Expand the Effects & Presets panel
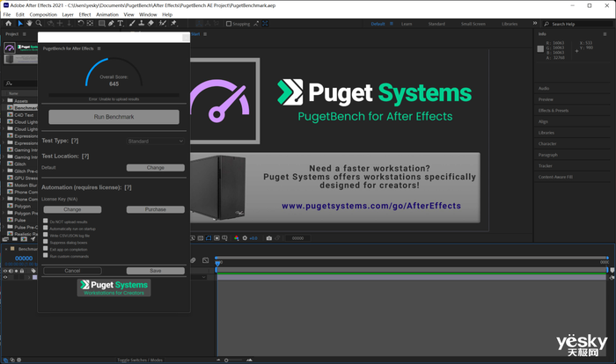Screen dimensions: 616x364 tap(554, 111)
